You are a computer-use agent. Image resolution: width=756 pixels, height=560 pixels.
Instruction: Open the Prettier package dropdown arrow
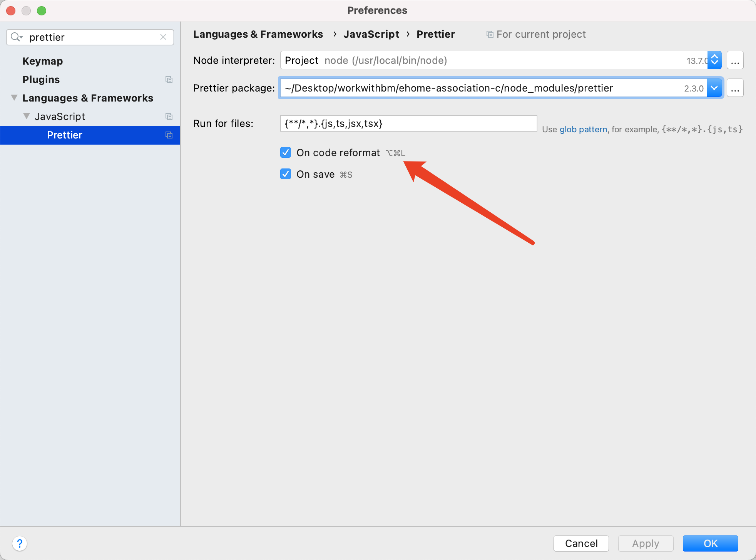pos(714,88)
